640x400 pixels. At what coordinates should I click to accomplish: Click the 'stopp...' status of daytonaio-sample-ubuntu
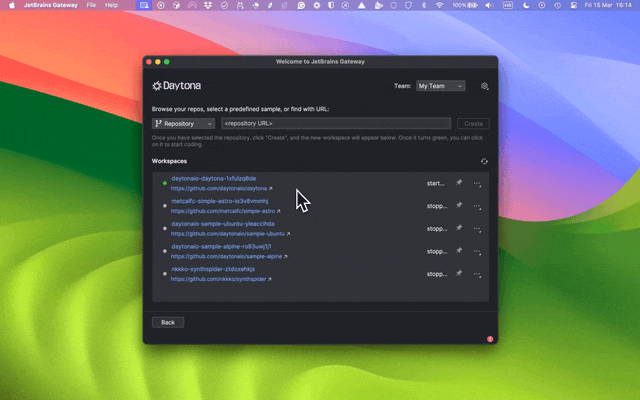(x=437, y=229)
